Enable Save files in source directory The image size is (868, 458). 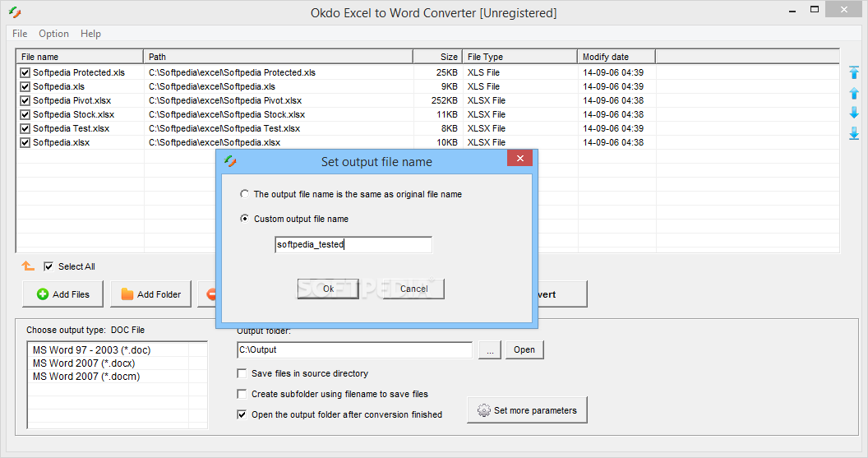(x=242, y=373)
